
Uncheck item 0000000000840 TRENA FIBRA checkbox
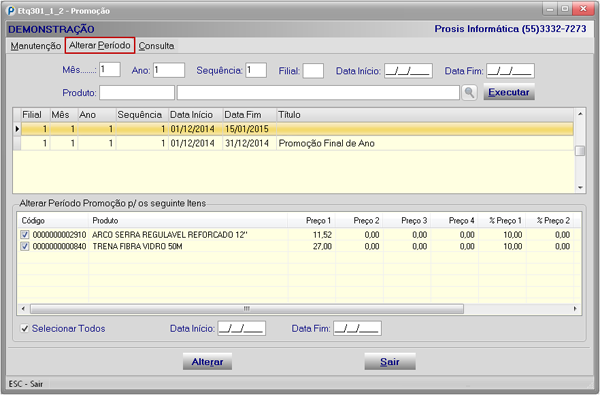click(x=25, y=246)
